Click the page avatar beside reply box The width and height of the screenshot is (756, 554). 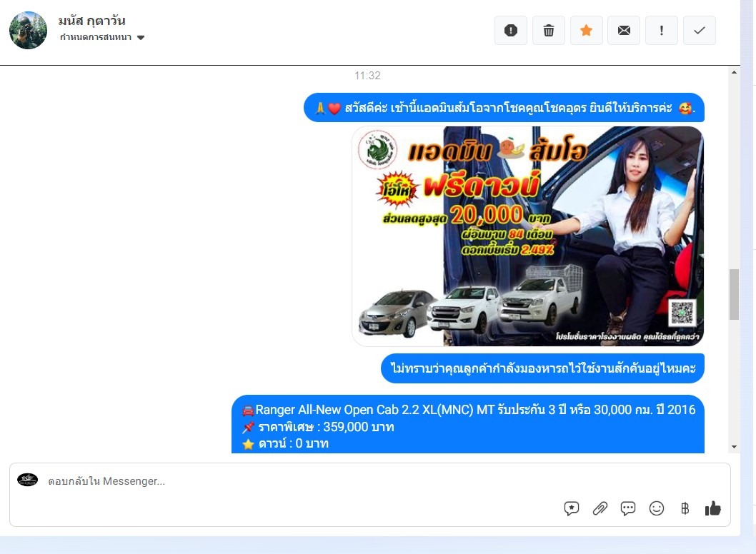click(27, 480)
